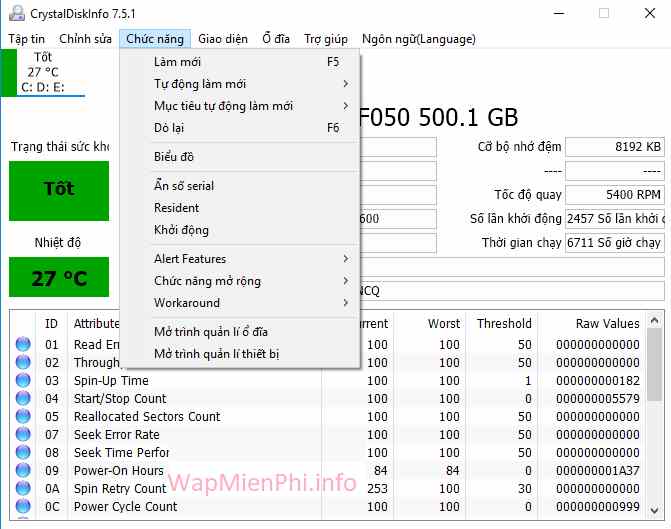Open the Ngôn ngữ(Language) menu
Viewport: 671px width, 529px height.
(419, 39)
